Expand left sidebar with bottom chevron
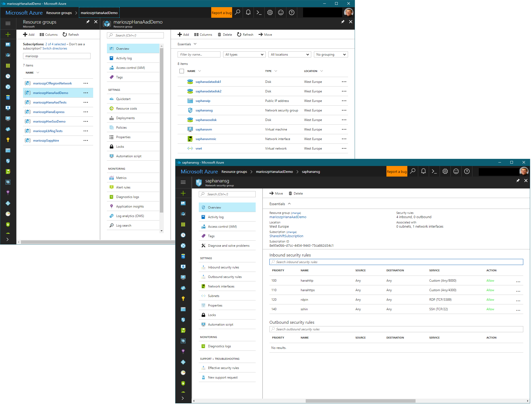This screenshot has width=532, height=405. (x=8, y=239)
